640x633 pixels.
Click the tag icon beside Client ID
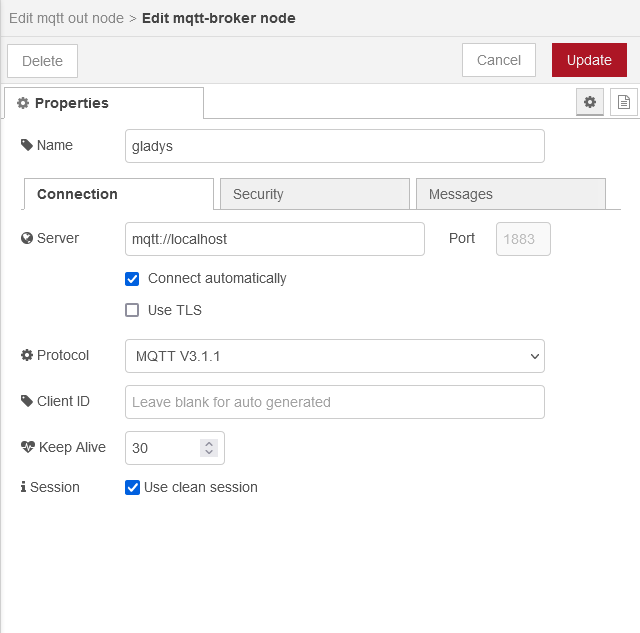tap(27, 401)
